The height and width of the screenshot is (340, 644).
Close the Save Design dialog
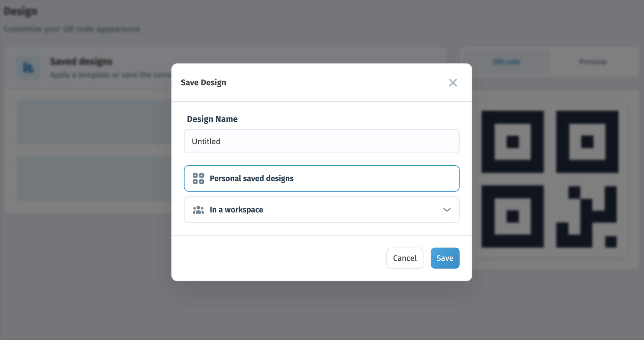pyautogui.click(x=453, y=83)
